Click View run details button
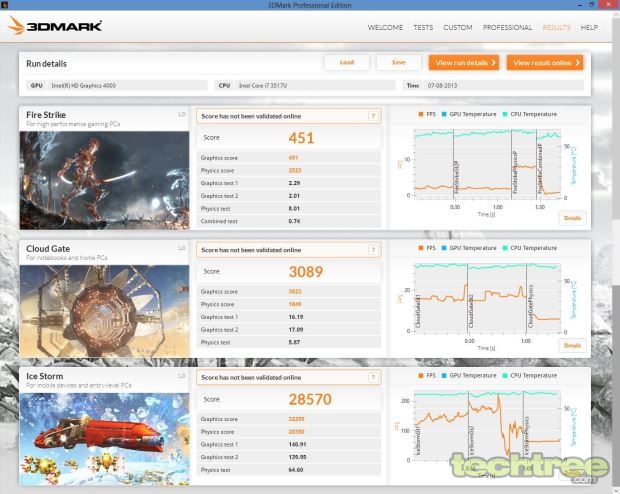Screen dimensions: 620x494 pos(464,62)
